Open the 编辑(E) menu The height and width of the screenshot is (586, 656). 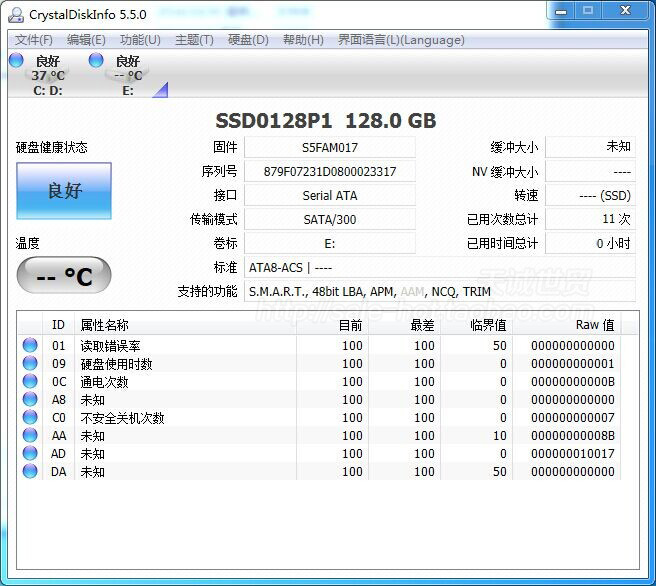pos(86,40)
